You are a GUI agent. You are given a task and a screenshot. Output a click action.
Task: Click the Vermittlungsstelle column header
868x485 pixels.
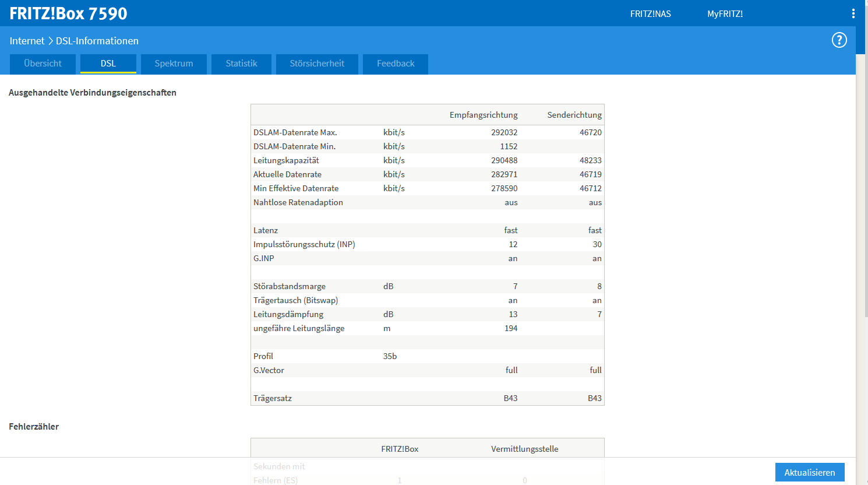[x=524, y=449]
